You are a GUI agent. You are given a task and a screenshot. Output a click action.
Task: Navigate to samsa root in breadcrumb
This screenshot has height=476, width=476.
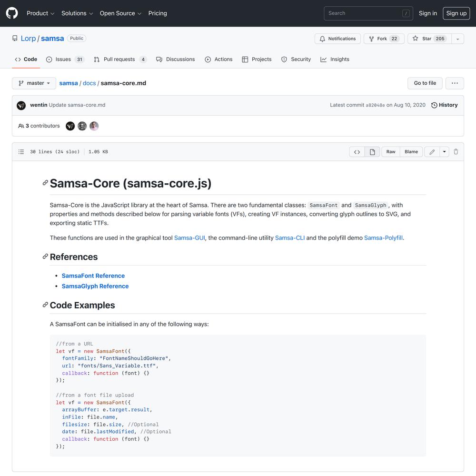[x=69, y=83]
